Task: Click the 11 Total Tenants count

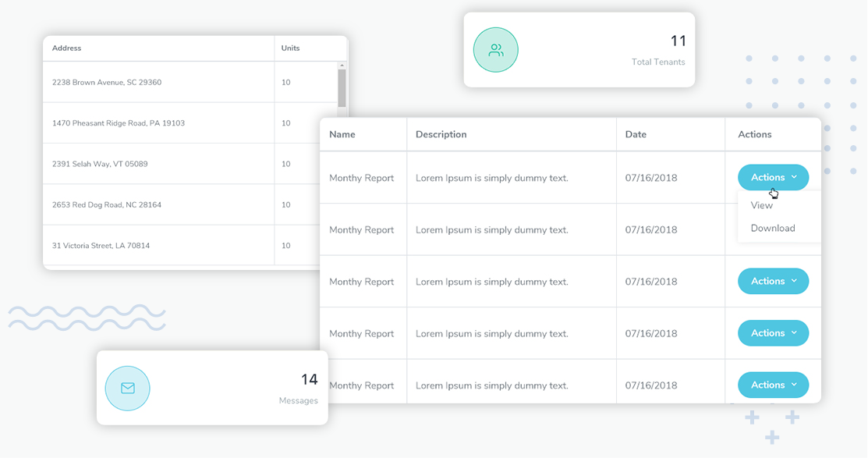Action: tap(678, 41)
